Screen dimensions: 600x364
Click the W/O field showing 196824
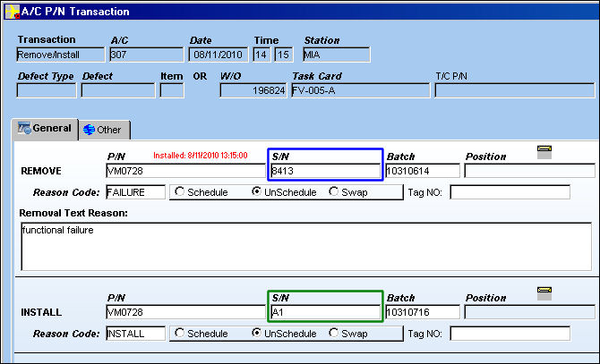pyautogui.click(x=253, y=90)
